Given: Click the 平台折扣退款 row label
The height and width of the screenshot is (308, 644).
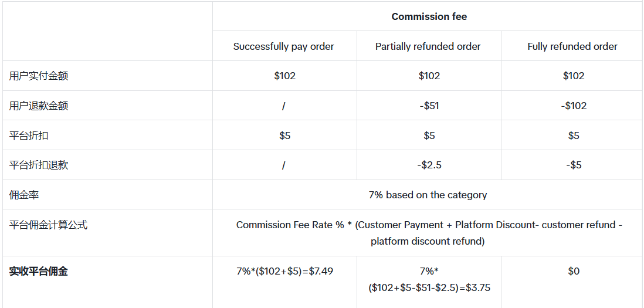Looking at the screenshot, I should [x=39, y=165].
